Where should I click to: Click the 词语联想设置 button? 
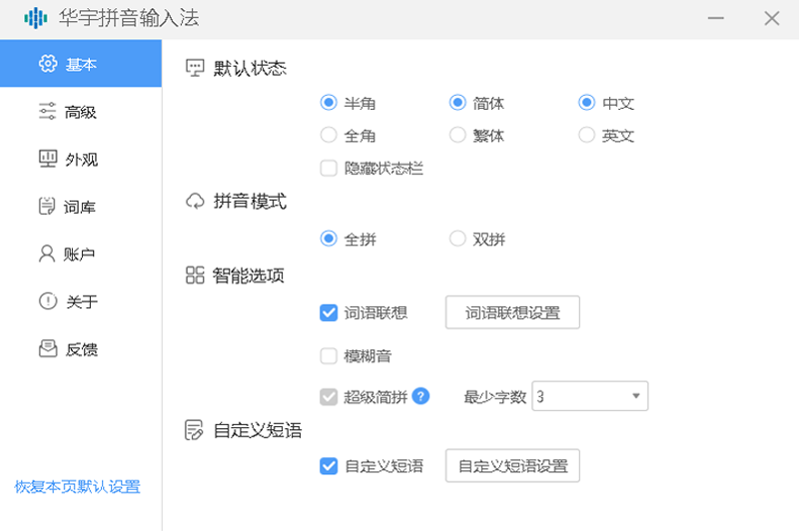click(512, 312)
